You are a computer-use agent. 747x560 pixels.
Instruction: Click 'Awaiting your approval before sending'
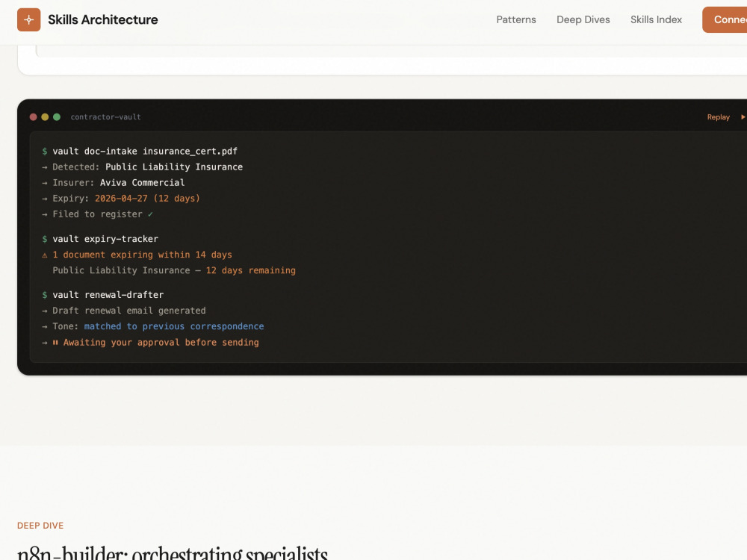(x=161, y=343)
